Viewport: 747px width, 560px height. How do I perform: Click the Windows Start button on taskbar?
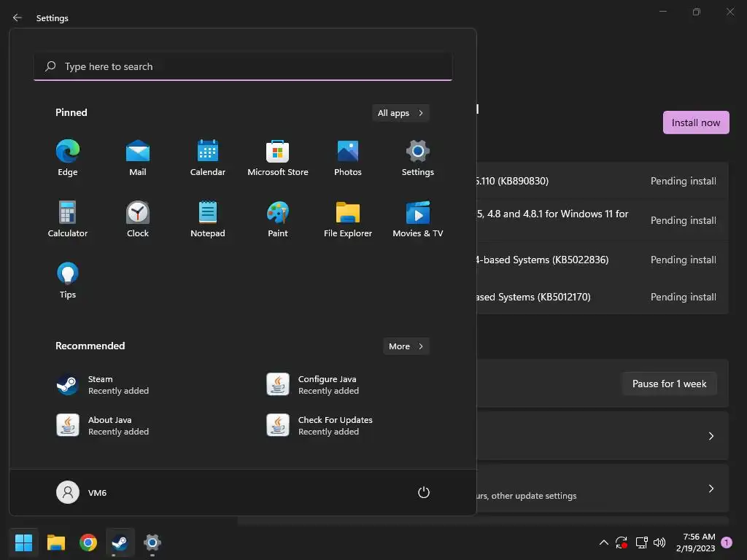coord(23,542)
